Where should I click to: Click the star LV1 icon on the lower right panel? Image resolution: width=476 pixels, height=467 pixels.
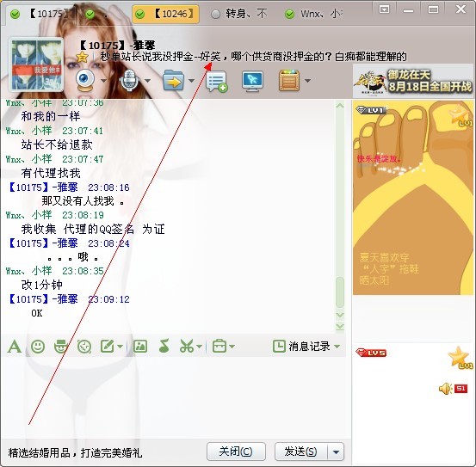(460, 358)
